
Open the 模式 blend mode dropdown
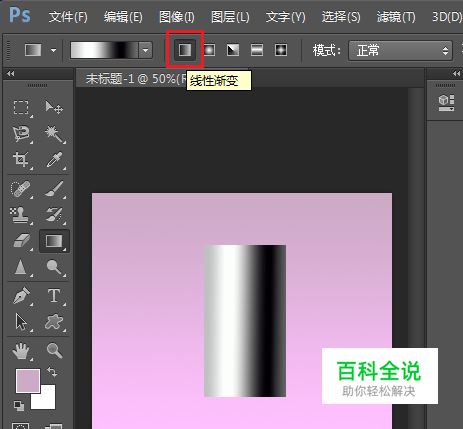pyautogui.click(x=400, y=51)
